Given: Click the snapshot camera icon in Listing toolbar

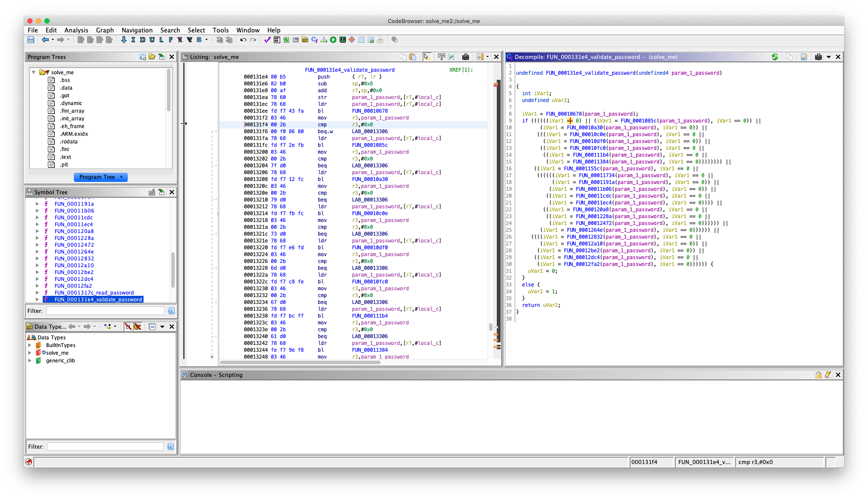Looking at the screenshot, I should 466,56.
